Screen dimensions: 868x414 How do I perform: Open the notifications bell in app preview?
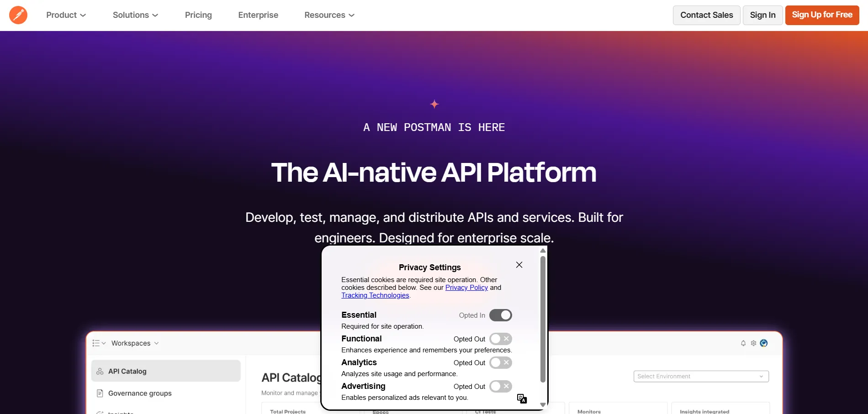(x=743, y=343)
